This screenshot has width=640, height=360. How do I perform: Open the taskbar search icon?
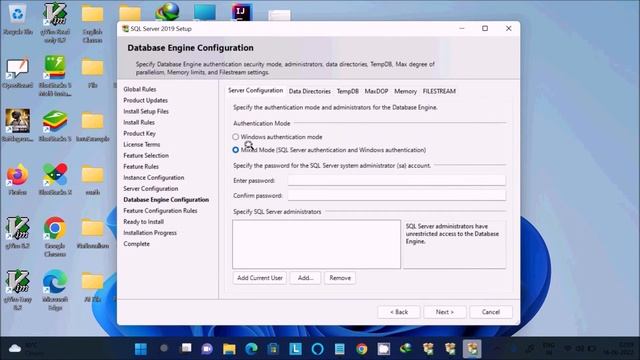click(x=164, y=348)
